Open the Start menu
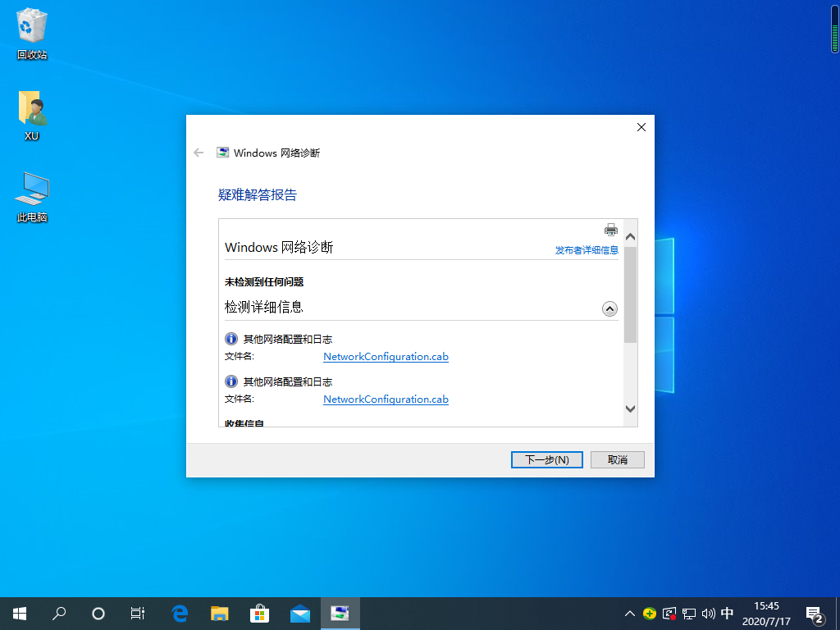 (x=19, y=614)
